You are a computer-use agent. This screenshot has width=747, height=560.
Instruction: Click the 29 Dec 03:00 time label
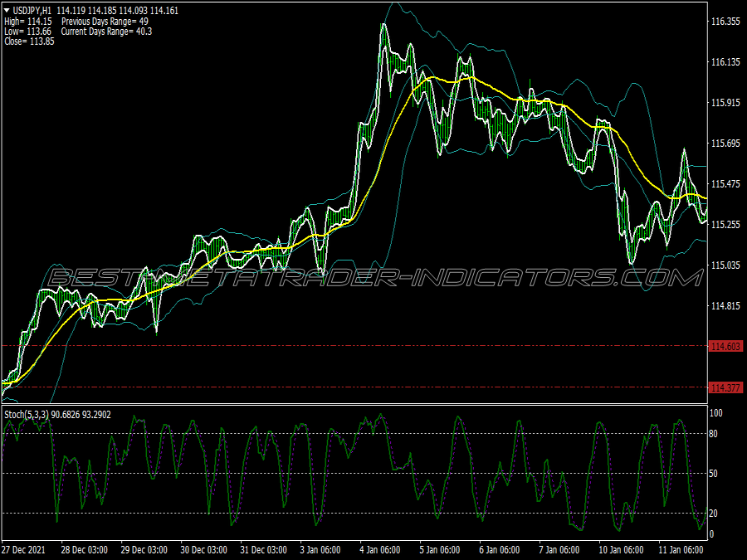pos(144,550)
